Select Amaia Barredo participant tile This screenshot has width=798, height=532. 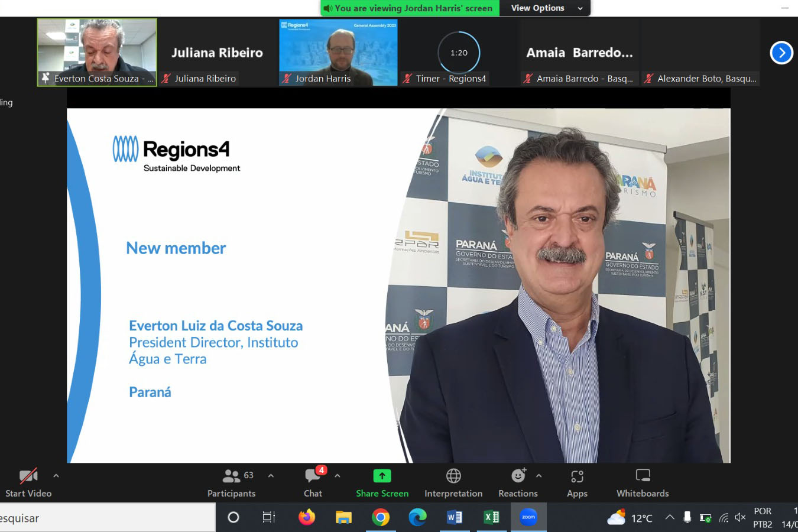coord(579,52)
